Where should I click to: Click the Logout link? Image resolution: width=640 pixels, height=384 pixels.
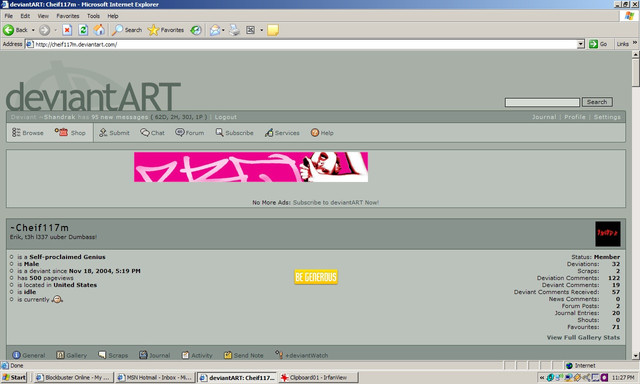tap(226, 117)
